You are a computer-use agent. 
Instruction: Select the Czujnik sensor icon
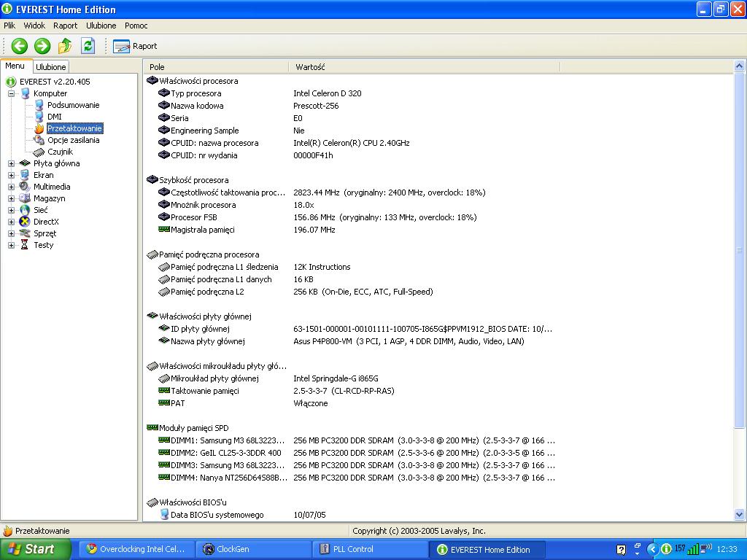(39, 152)
